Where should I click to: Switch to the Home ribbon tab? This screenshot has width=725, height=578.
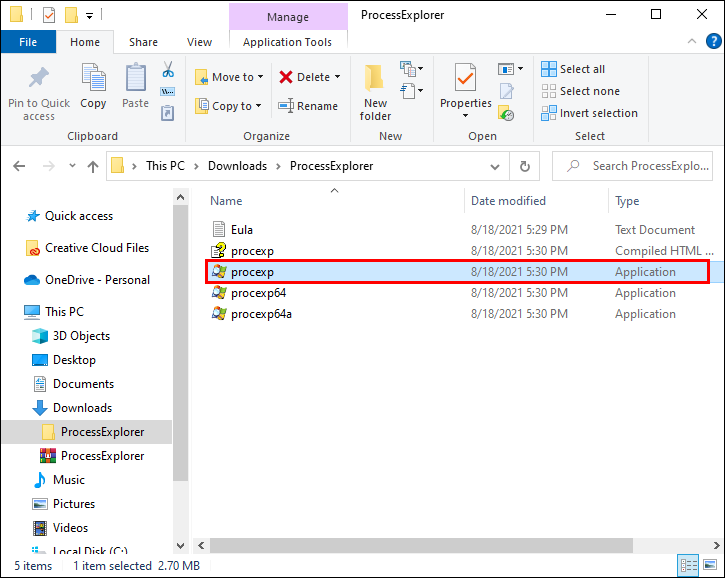tap(85, 42)
